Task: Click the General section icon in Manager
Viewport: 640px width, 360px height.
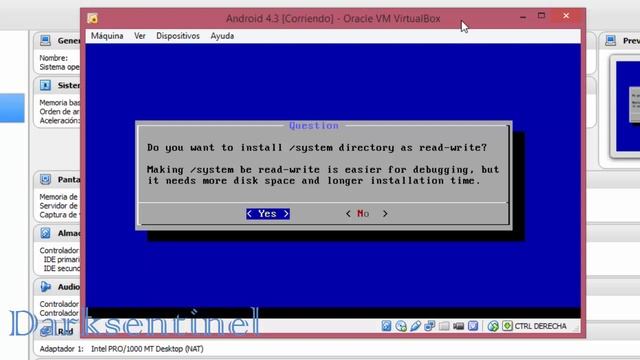Action: tap(45, 40)
